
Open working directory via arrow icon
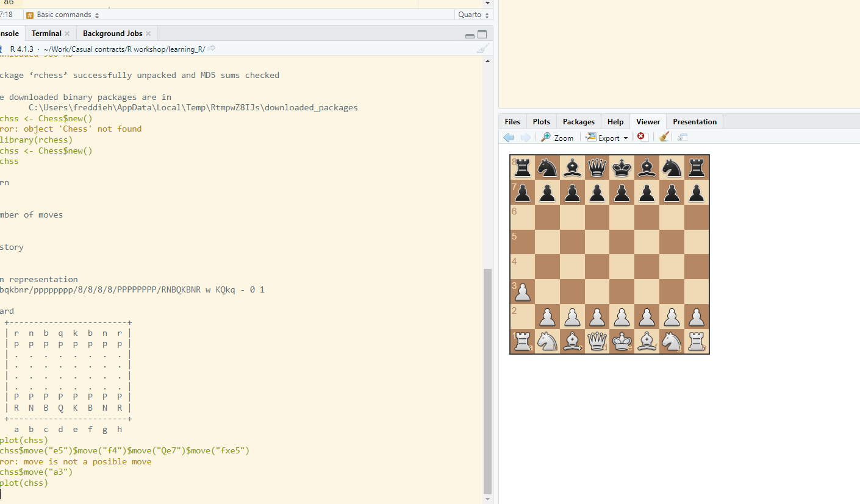click(212, 49)
